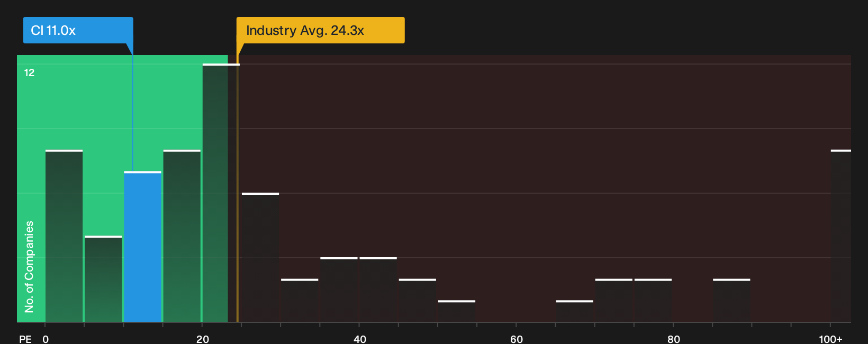The height and width of the screenshot is (344, 868).
Task: Click the y-axis value 12
Action: click(29, 73)
